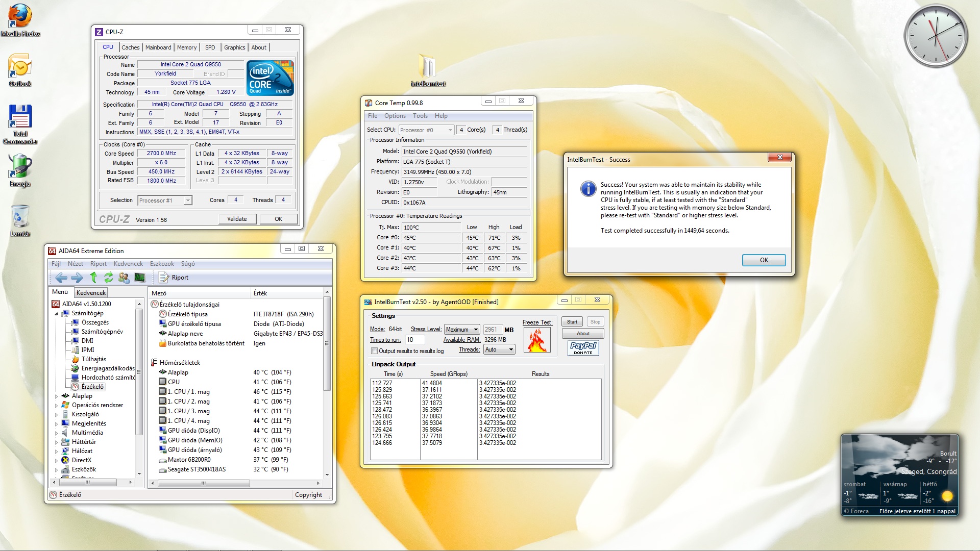Switch to Caches tab in CPU-Z
980x551 pixels.
pos(131,47)
